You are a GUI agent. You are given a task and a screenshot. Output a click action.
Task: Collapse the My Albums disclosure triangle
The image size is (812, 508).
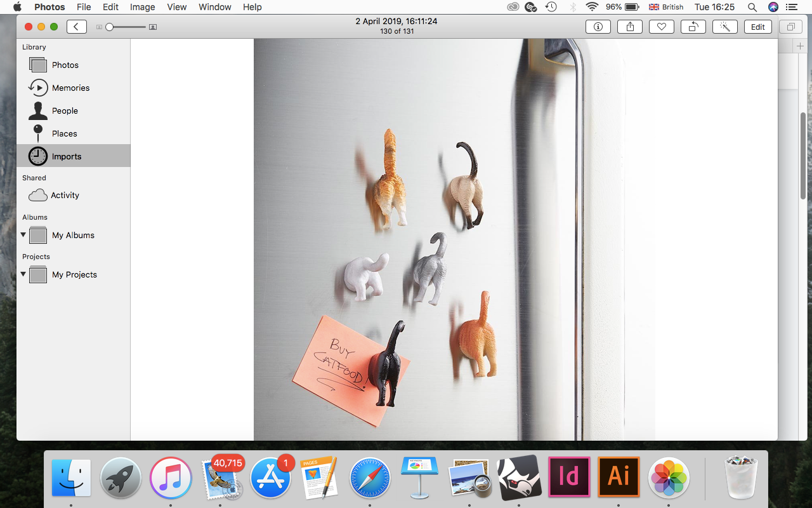(23, 235)
